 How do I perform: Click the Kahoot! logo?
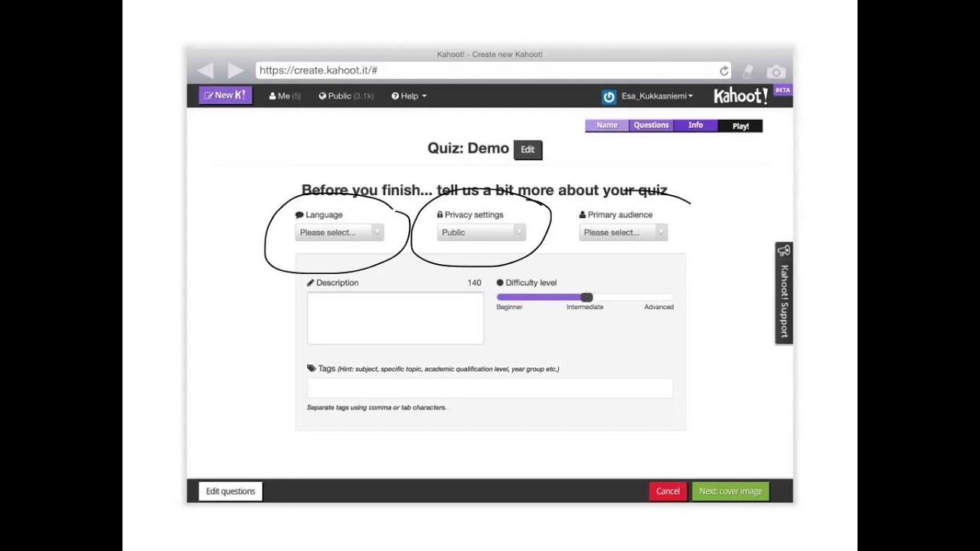coord(740,96)
